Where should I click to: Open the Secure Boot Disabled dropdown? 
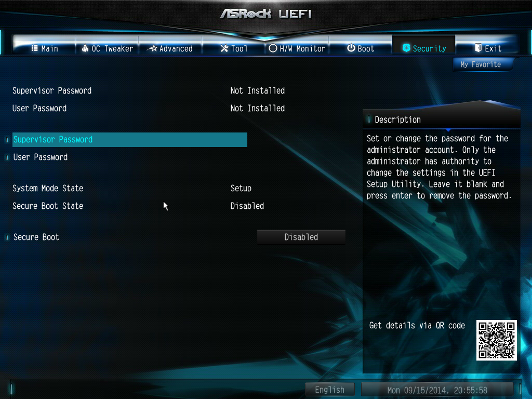[301, 237]
